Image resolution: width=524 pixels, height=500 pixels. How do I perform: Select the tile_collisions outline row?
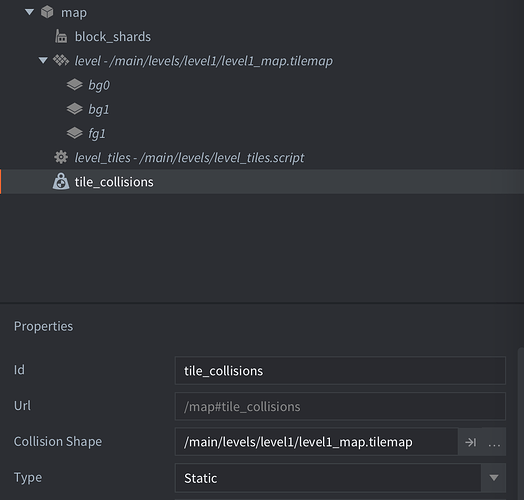(262, 181)
